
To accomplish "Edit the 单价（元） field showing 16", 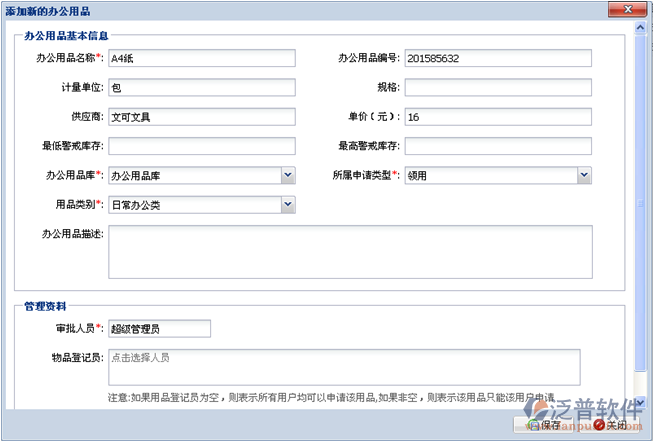I will (x=498, y=117).
